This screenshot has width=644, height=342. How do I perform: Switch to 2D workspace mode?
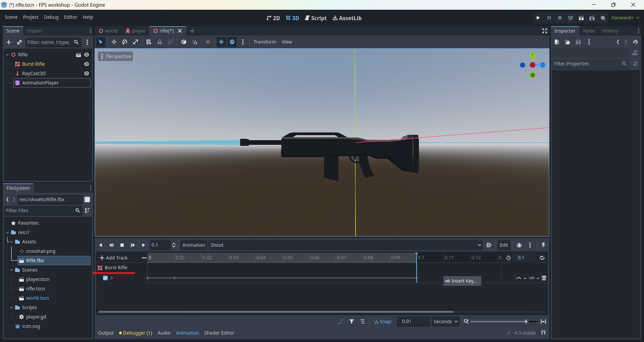[x=273, y=18]
